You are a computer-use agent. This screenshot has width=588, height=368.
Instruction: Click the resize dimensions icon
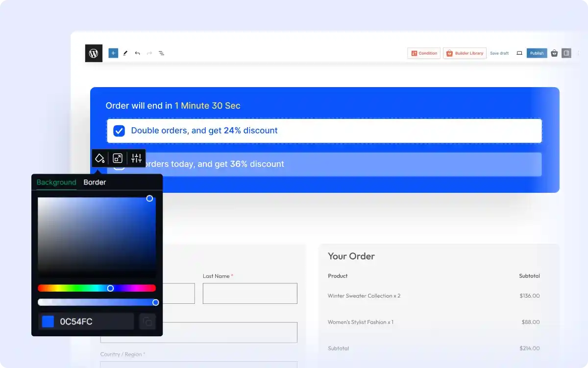pos(118,158)
